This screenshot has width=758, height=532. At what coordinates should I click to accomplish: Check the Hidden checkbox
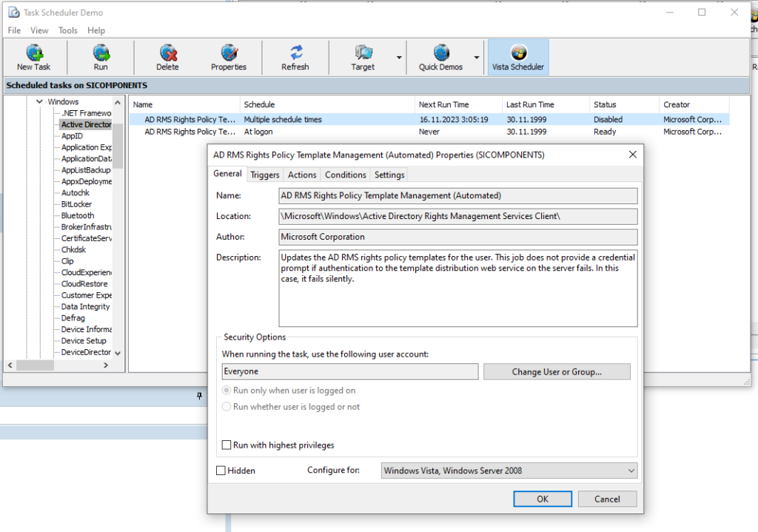click(x=220, y=471)
